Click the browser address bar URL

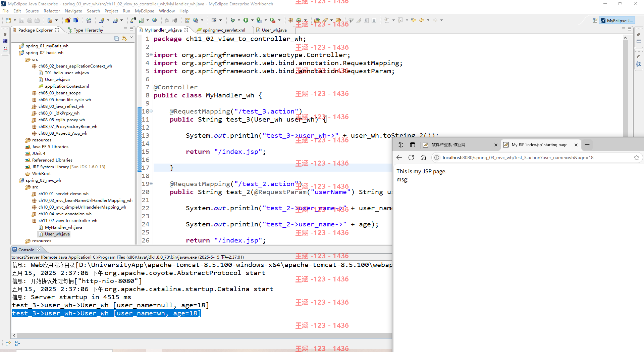(518, 158)
